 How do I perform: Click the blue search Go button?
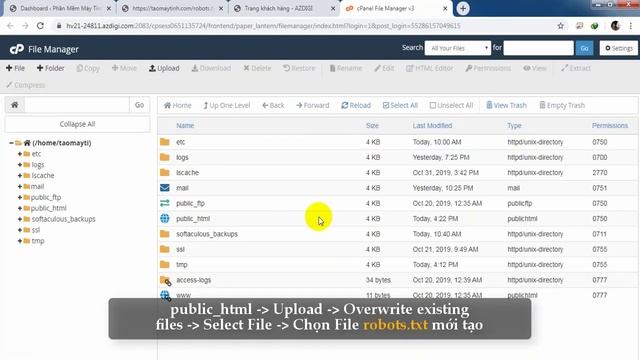pos(584,48)
